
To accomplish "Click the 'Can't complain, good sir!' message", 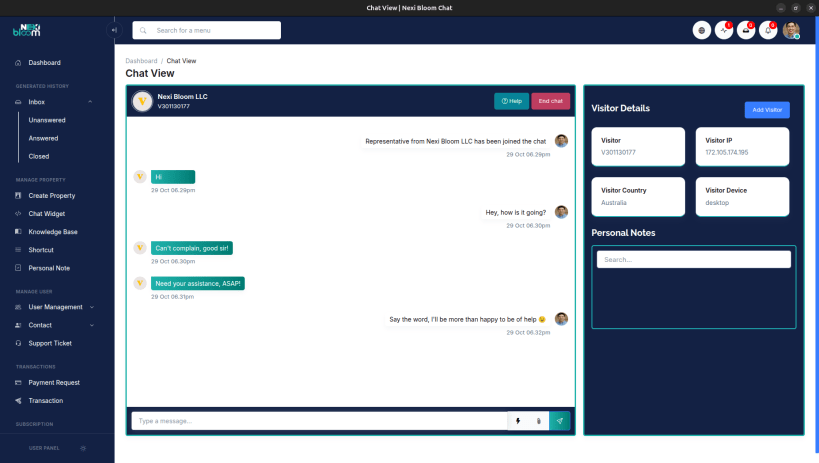I will click(192, 248).
